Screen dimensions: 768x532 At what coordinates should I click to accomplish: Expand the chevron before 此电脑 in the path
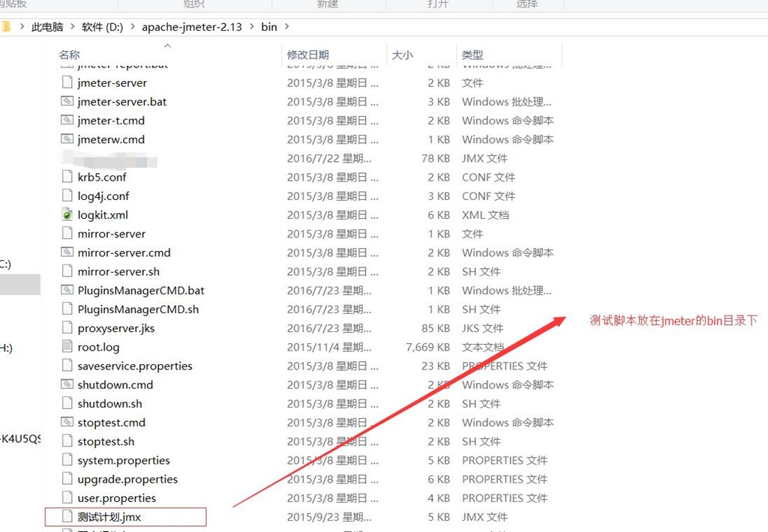(x=22, y=26)
